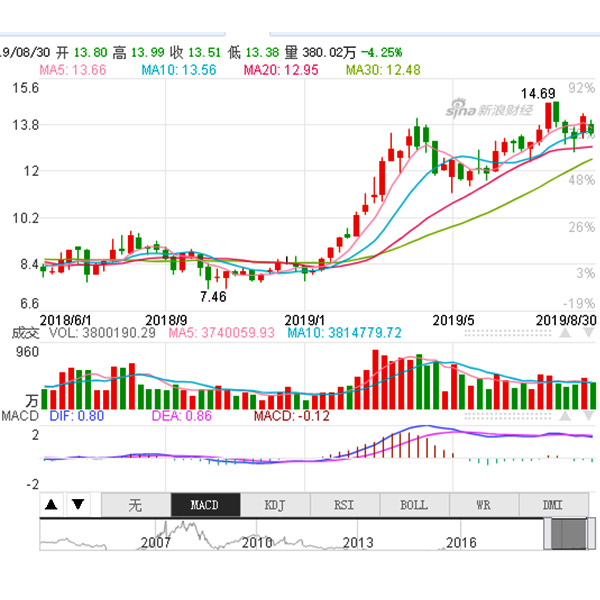Click the gray up triangle beside MACD panel
The image size is (600, 600).
click(x=565, y=416)
